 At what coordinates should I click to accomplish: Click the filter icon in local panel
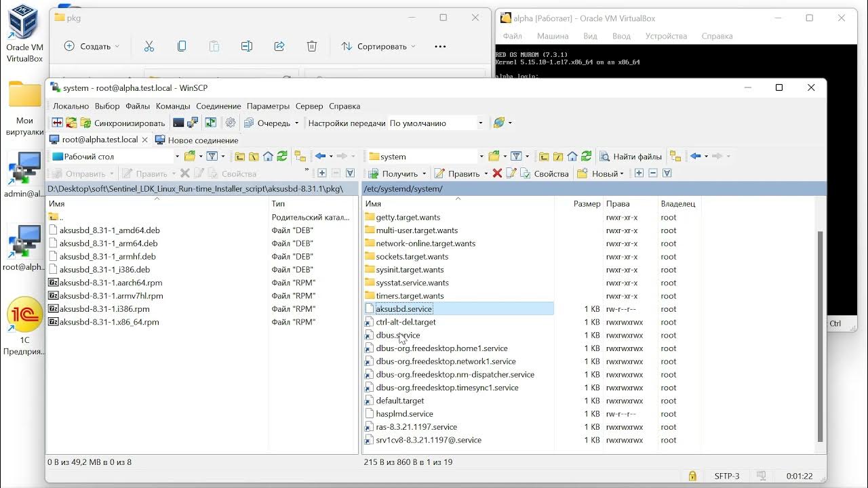212,157
